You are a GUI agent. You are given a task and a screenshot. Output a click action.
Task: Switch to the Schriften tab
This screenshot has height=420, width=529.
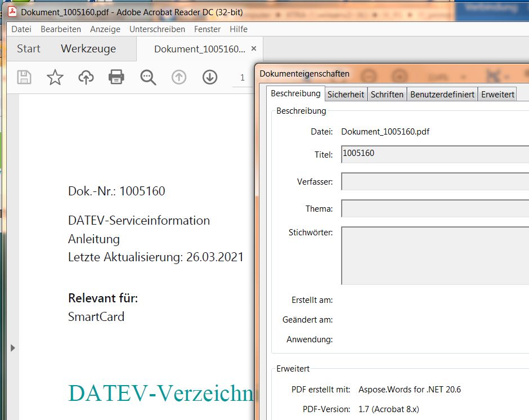tap(387, 95)
